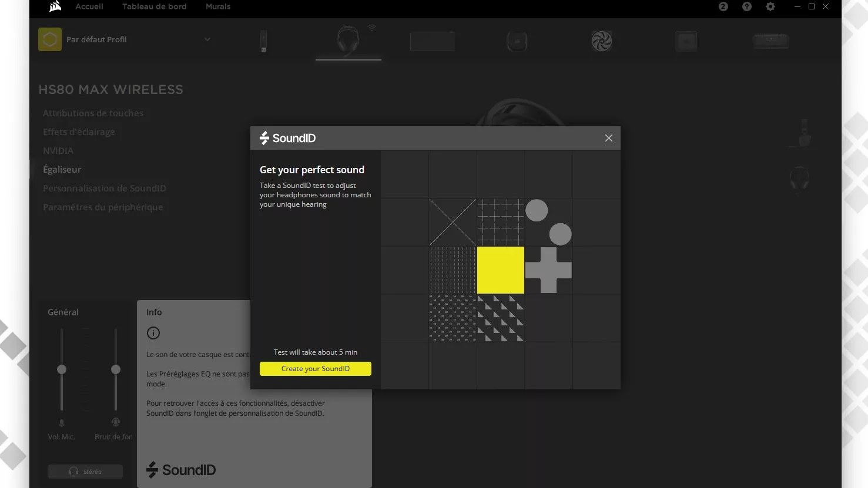The width and height of the screenshot is (868, 488).
Task: Select the mouse pad device thumbnail
Action: [x=433, y=41]
